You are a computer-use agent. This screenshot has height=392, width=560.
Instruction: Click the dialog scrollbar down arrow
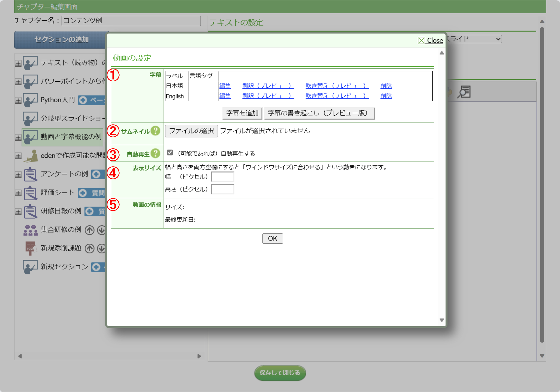click(442, 320)
